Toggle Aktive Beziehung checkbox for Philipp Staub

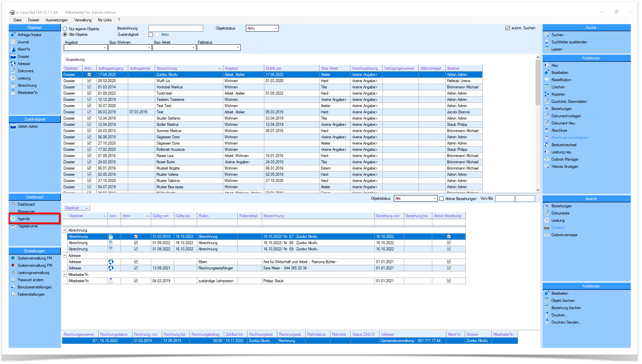pyautogui.click(x=449, y=281)
